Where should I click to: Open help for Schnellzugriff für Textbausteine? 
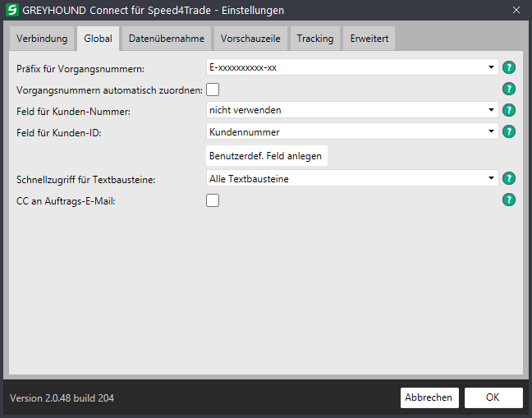508,178
